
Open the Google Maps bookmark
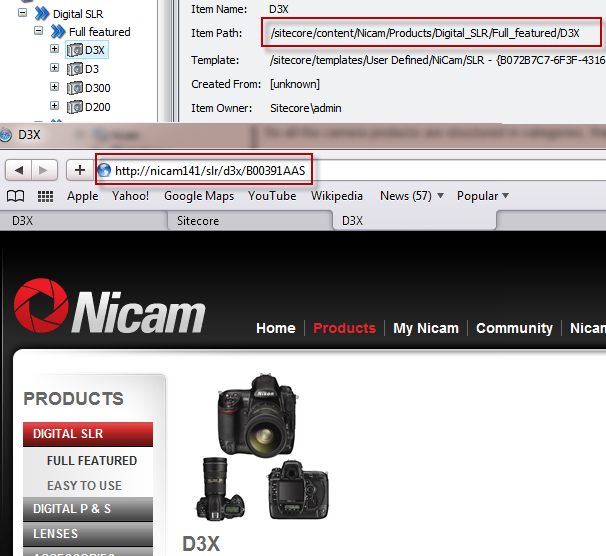199,196
